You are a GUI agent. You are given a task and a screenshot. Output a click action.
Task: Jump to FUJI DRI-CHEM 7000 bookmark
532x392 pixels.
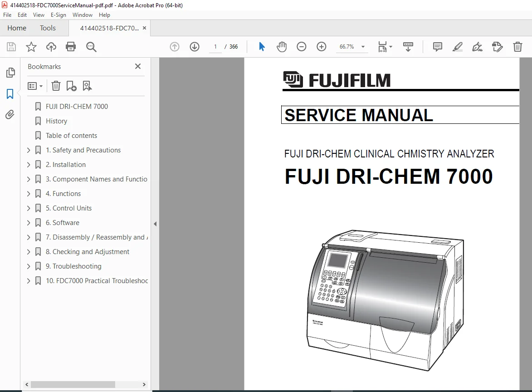tap(77, 107)
